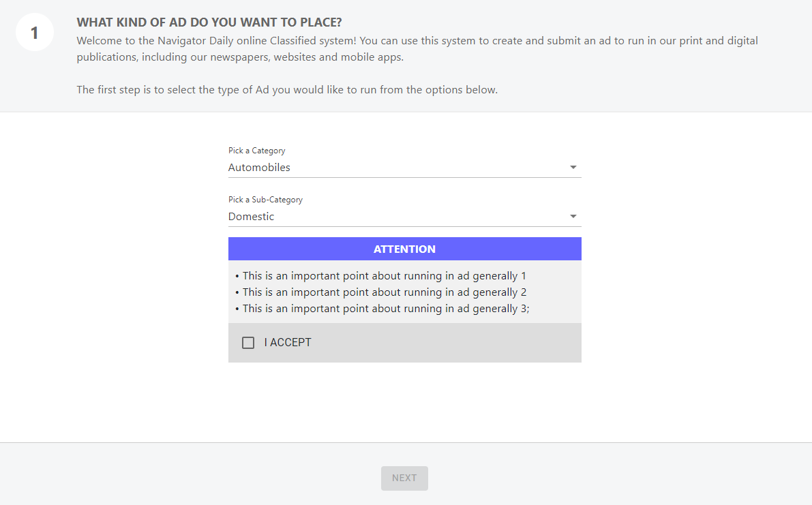Tick the I ACCEPT checkbox box
Image resolution: width=812 pixels, height=505 pixels.
248,343
